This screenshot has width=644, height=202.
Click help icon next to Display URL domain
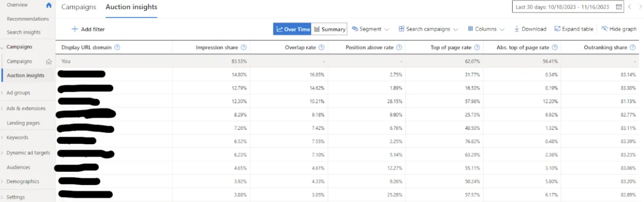(x=117, y=47)
